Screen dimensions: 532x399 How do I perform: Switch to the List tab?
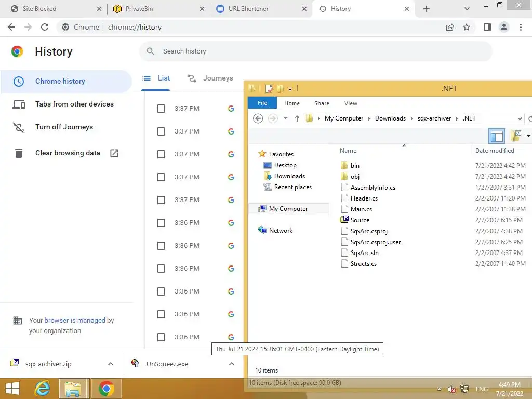point(156,78)
